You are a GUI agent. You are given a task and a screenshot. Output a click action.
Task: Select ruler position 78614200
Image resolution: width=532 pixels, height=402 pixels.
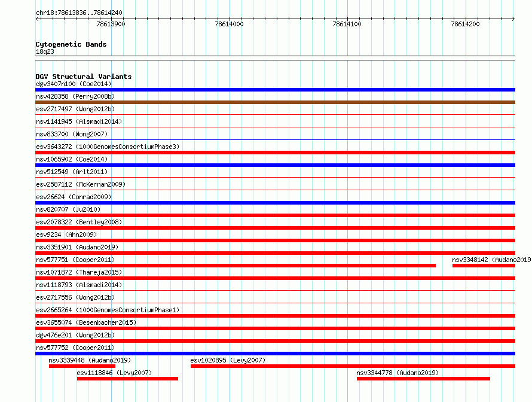tap(465, 24)
